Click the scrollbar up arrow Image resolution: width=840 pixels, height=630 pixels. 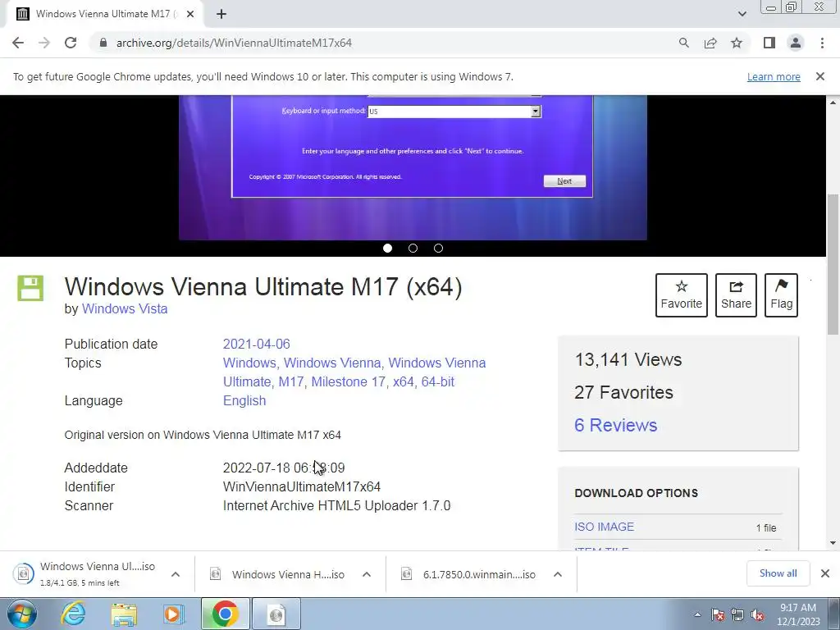[x=833, y=102]
